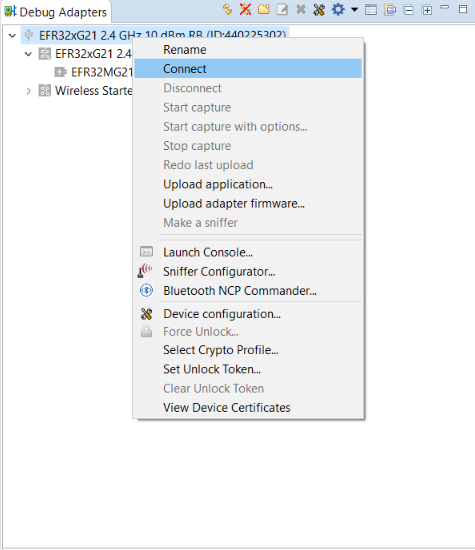The image size is (475, 550).
Task: Select the Debug Adapters tab
Action: (x=56, y=12)
